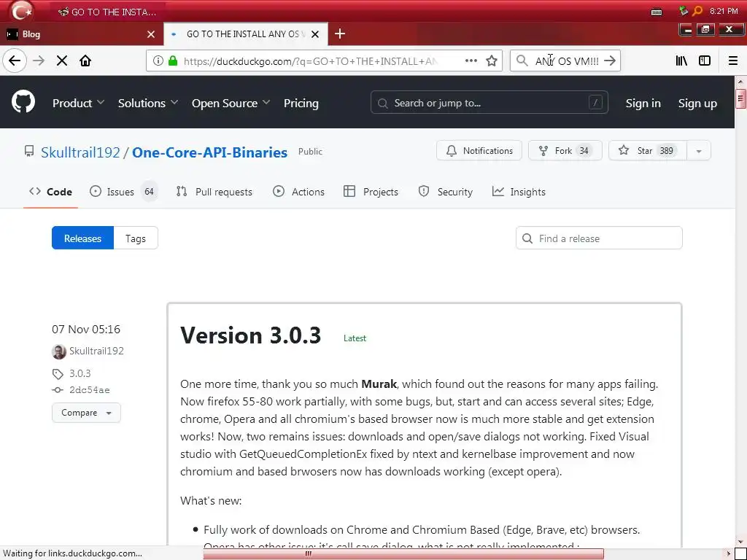This screenshot has width=747, height=560.
Task: Switch to the Code tab
Action: (x=50, y=192)
